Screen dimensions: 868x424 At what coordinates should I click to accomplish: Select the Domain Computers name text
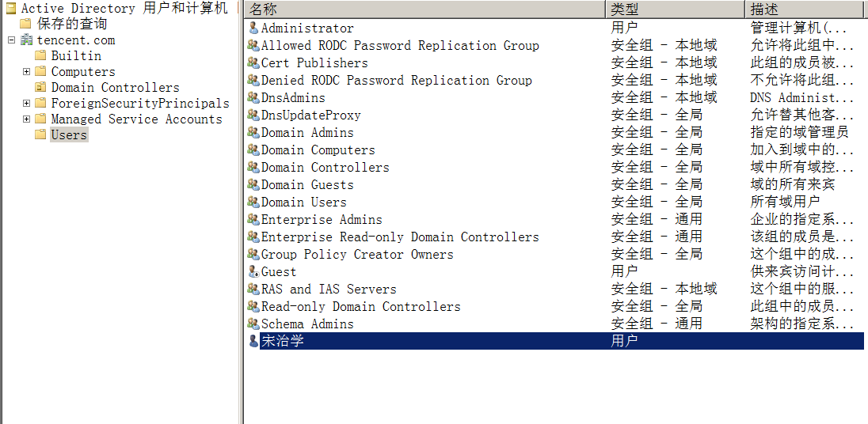[x=318, y=150]
